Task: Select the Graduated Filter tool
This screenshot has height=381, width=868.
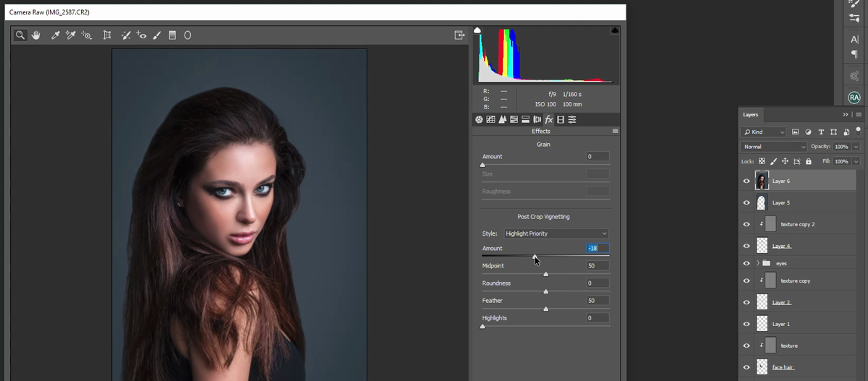Action: pyautogui.click(x=172, y=35)
